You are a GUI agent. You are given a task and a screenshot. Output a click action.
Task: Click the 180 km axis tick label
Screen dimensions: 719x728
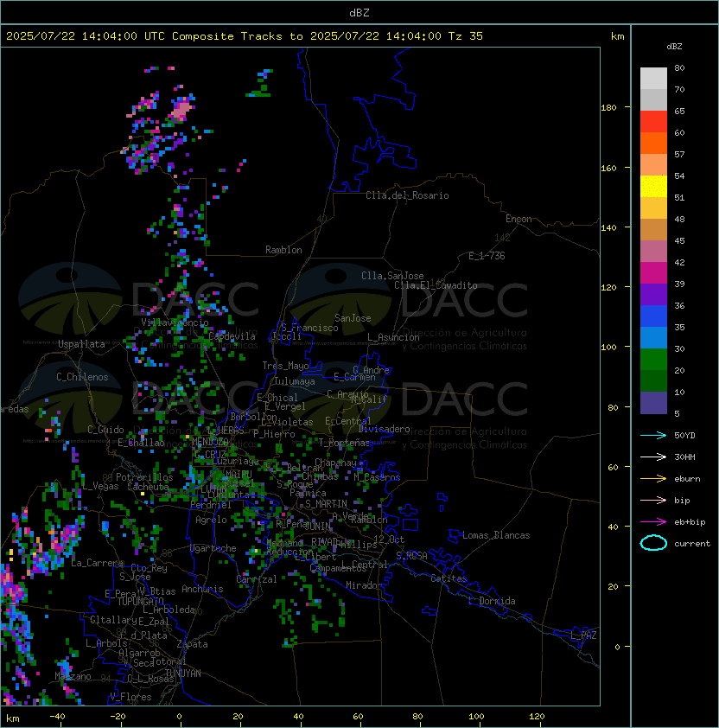[608, 108]
